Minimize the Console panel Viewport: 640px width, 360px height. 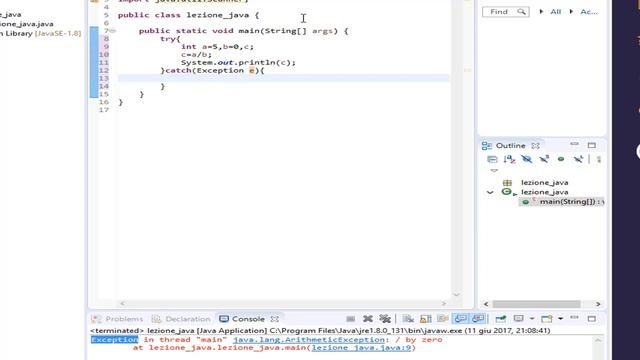click(574, 318)
